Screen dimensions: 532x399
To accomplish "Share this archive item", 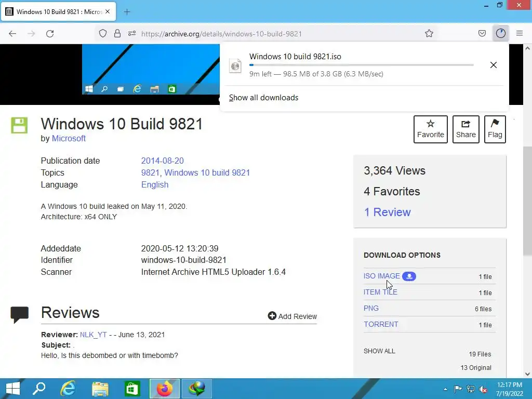I will tap(466, 129).
